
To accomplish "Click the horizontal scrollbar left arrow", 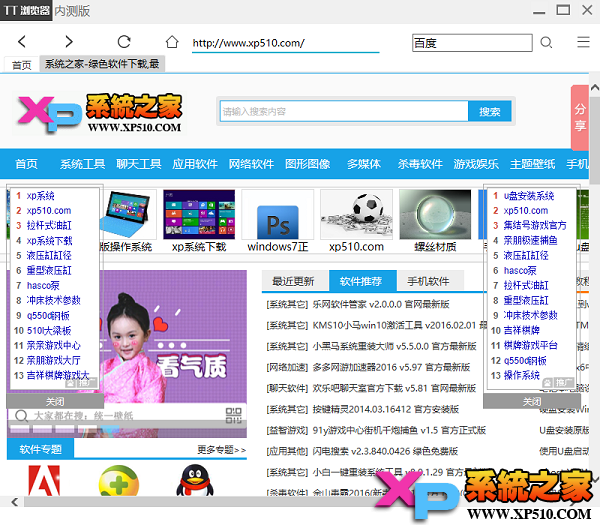I will click(x=15, y=502).
